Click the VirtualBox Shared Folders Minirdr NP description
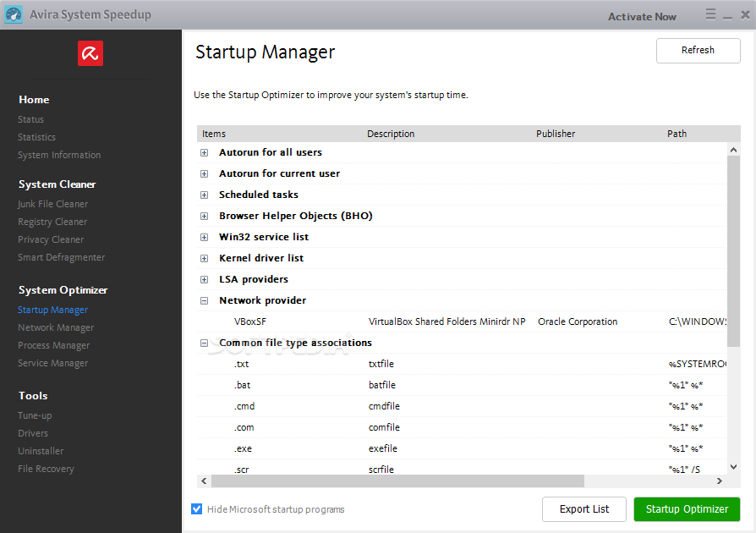The height and width of the screenshot is (533, 756). [447, 321]
